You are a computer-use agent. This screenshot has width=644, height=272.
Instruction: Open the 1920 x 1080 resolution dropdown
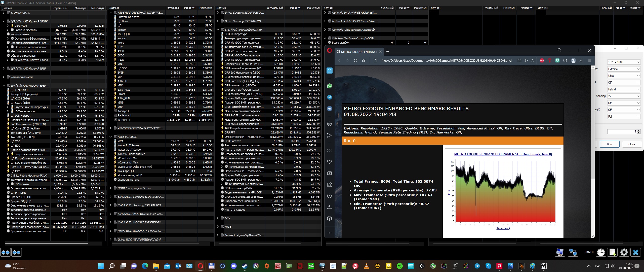pyautogui.click(x=623, y=62)
